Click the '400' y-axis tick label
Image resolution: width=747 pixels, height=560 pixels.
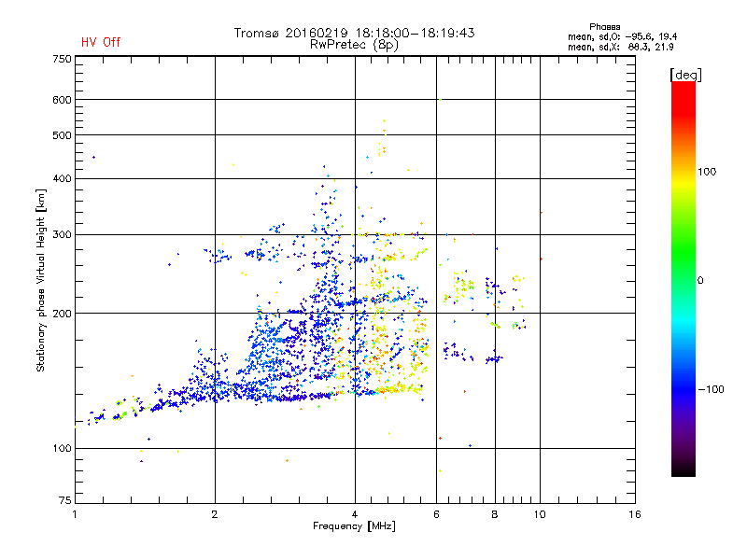coord(62,178)
